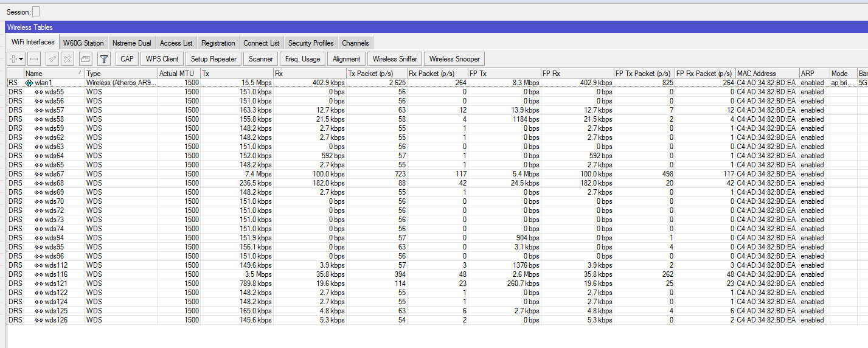Open the Filter funnel icon
The width and height of the screenshot is (868, 348).
click(x=104, y=59)
